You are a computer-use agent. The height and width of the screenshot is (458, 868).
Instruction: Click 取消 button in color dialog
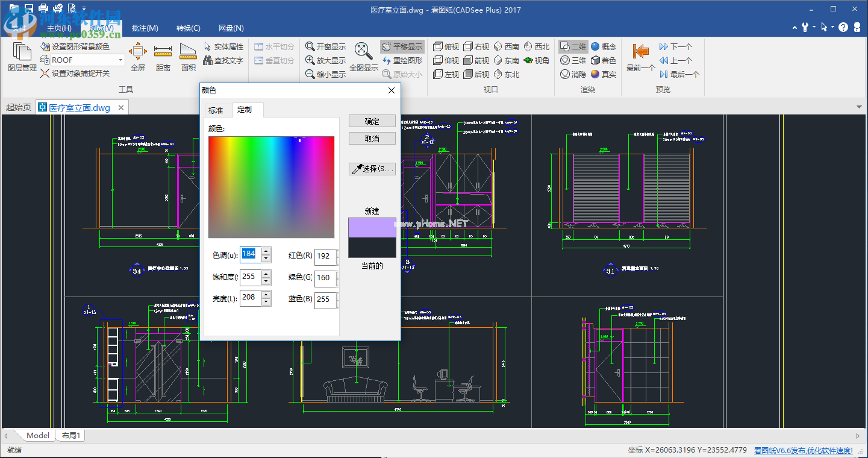point(372,139)
